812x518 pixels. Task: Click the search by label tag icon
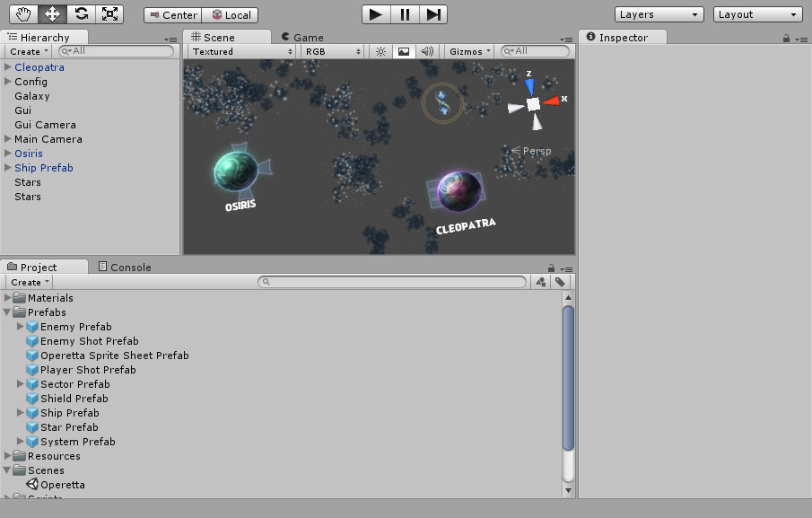(x=560, y=282)
